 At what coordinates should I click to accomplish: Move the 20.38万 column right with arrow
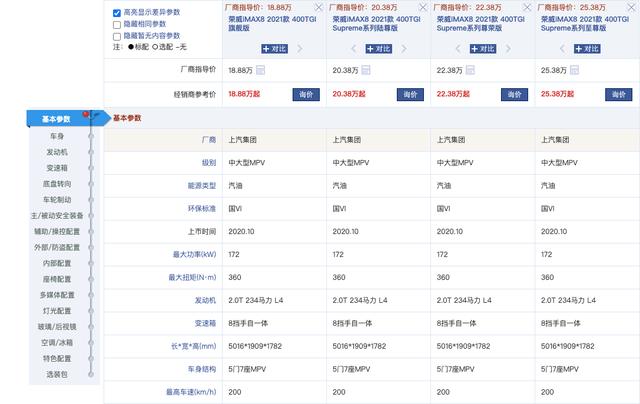click(x=404, y=49)
